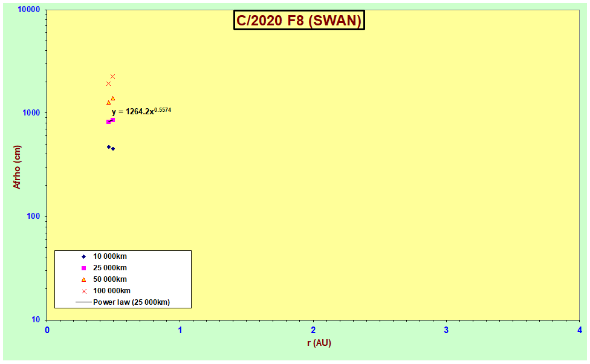This screenshot has width=590, height=364.
Task: Select the 100 000km legend entry
Action: [112, 291]
